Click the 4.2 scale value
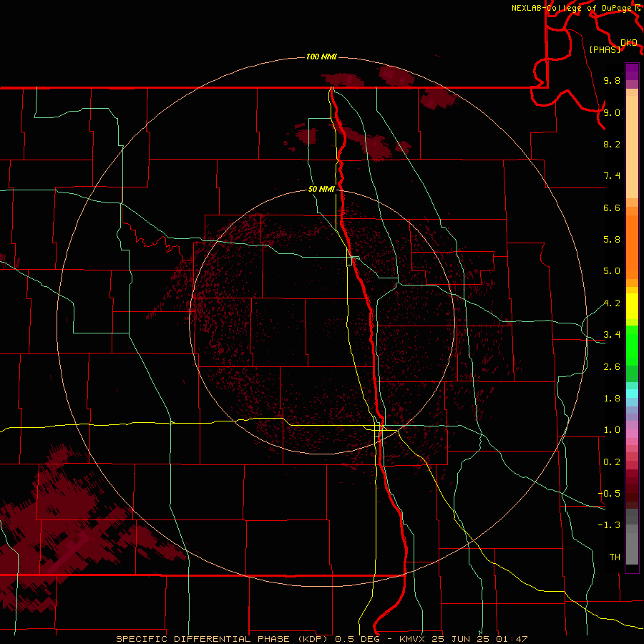Screen dimensions: 644x644 point(612,303)
